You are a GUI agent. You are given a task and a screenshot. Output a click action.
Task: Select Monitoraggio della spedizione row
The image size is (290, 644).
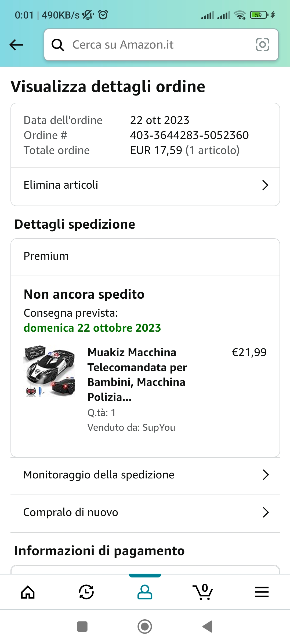pos(99,475)
